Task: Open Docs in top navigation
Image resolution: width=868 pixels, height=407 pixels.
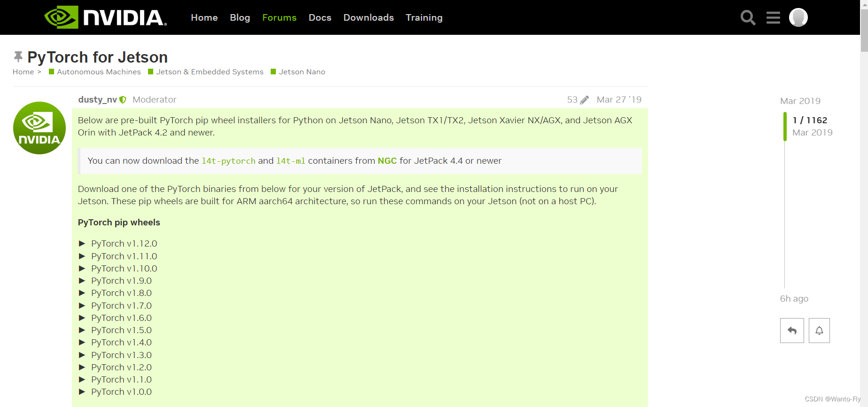Action: tap(320, 17)
